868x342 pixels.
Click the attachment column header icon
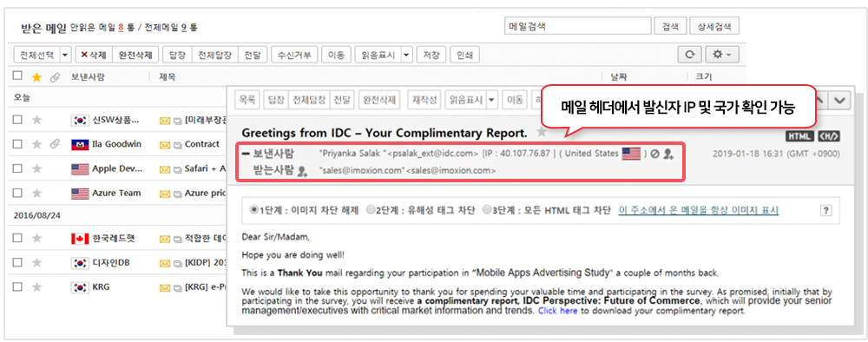tap(54, 77)
